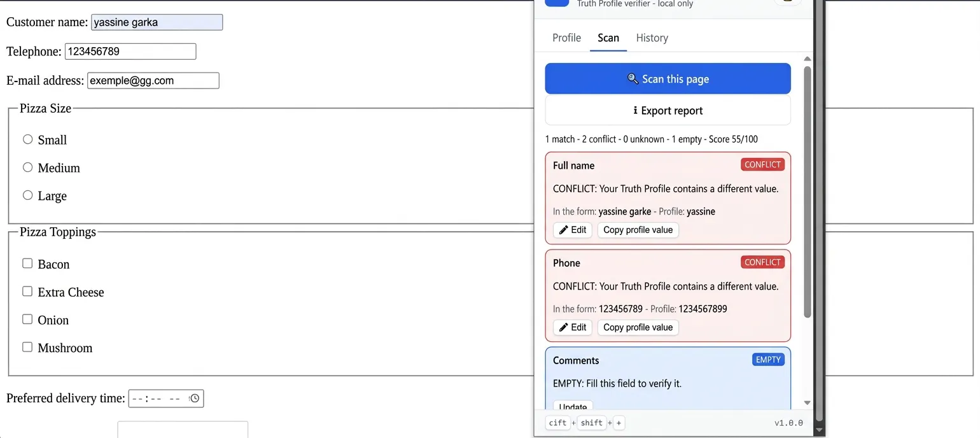The height and width of the screenshot is (438, 980).
Task: Copy profile value for Full name
Action: point(638,230)
